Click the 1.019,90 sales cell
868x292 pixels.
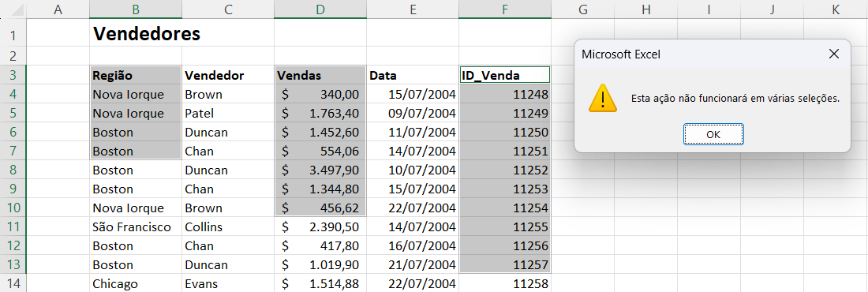tap(320, 264)
